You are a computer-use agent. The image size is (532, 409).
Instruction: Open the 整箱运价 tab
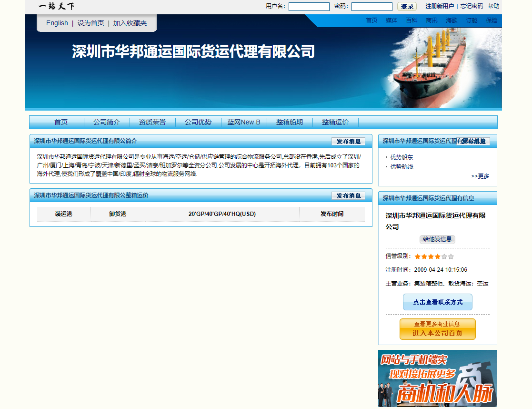tap(336, 122)
